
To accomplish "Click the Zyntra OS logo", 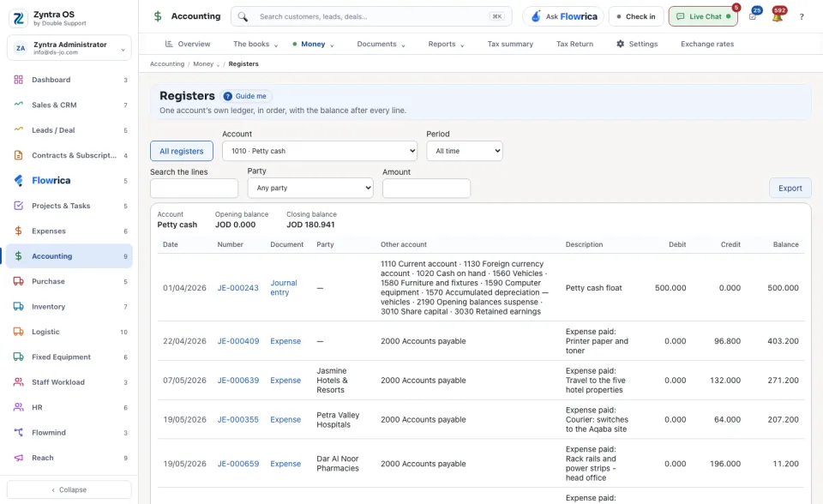I will coord(19,18).
